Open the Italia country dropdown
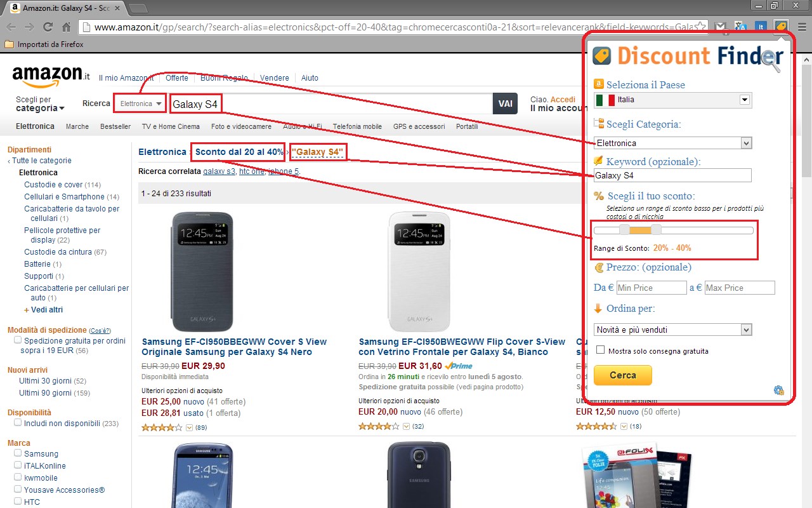Screen dimensions: 812x508 pos(672,100)
